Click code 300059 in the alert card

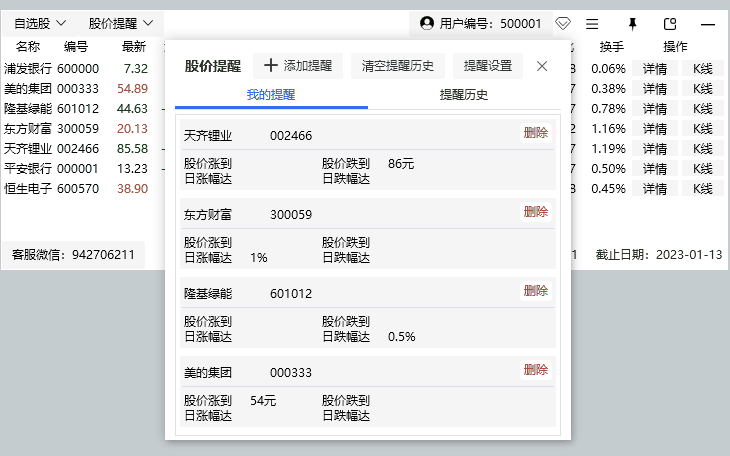tap(291, 215)
